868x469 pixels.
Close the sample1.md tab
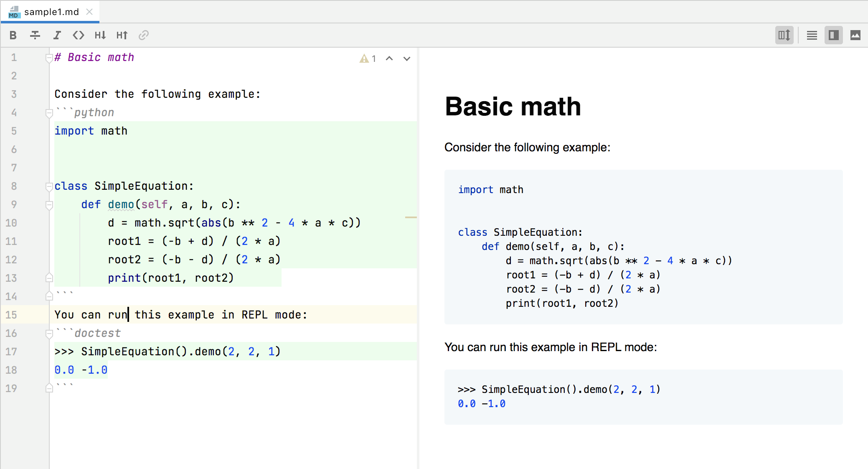pos(89,12)
